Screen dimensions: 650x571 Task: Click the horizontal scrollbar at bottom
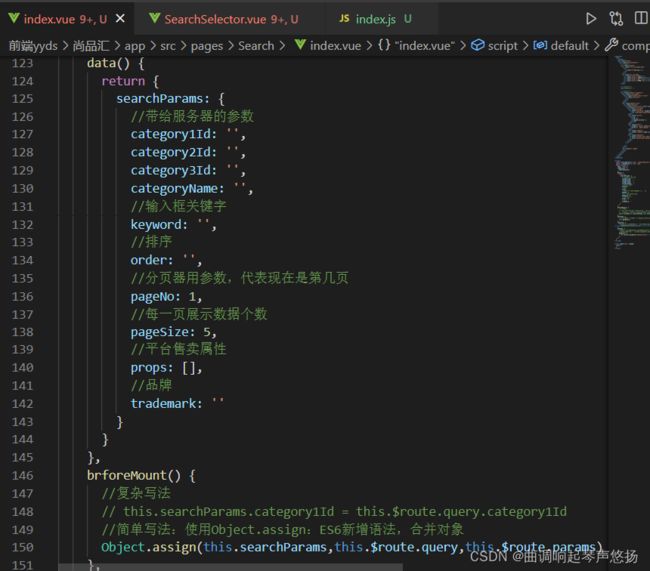(x=230, y=567)
